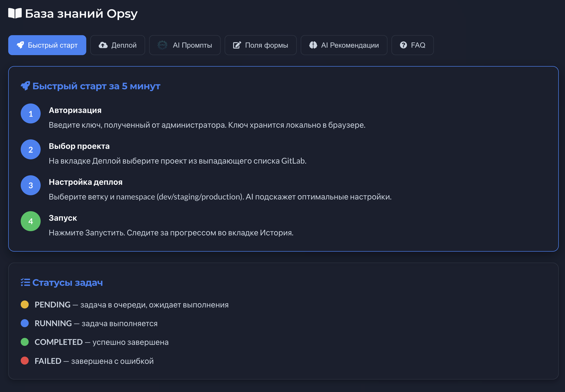Switch to the AI Промпты tab
Image resolution: width=565 pixels, height=392 pixels.
click(192, 45)
